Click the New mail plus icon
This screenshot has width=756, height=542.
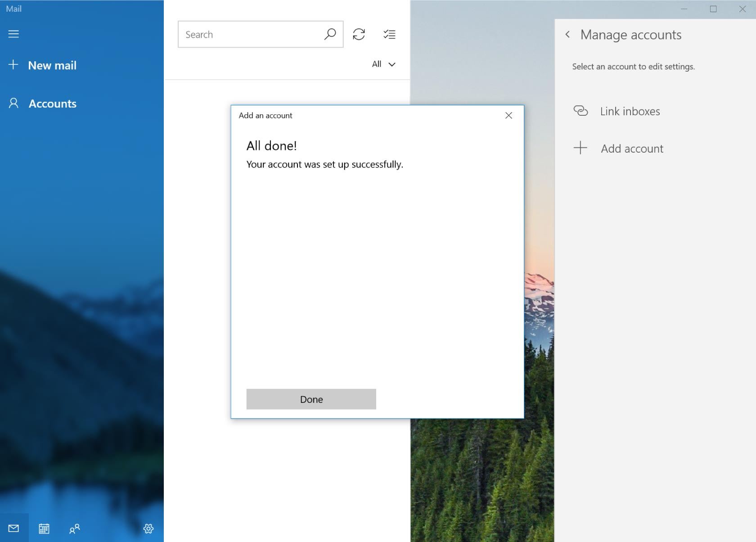[x=13, y=65]
